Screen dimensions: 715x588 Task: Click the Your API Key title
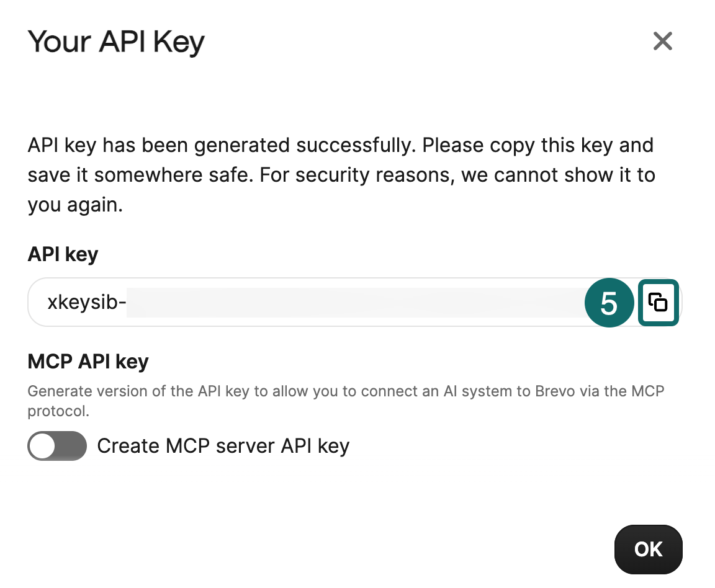click(115, 41)
